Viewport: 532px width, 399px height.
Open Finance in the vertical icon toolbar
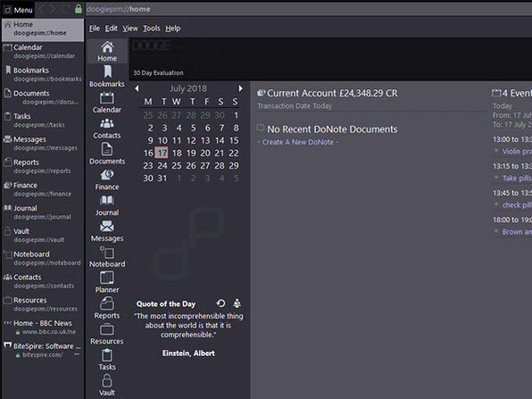click(107, 179)
